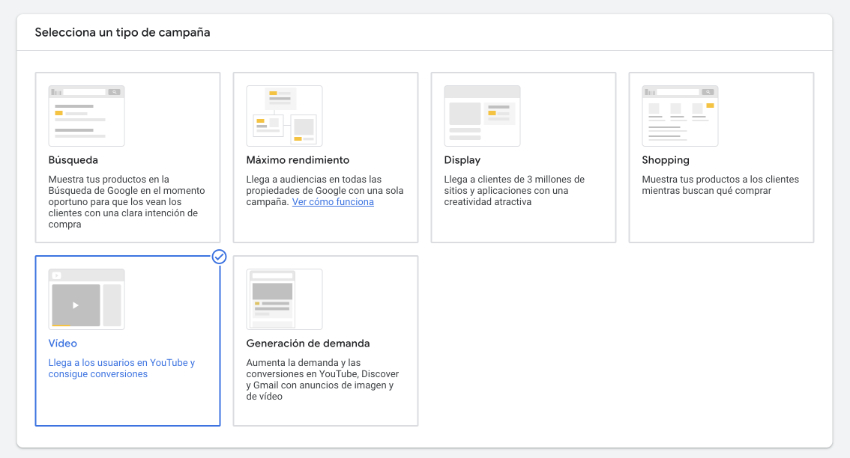Choose the Máximo rendimiento campaign title
The height and width of the screenshot is (458, 850).
298,160
